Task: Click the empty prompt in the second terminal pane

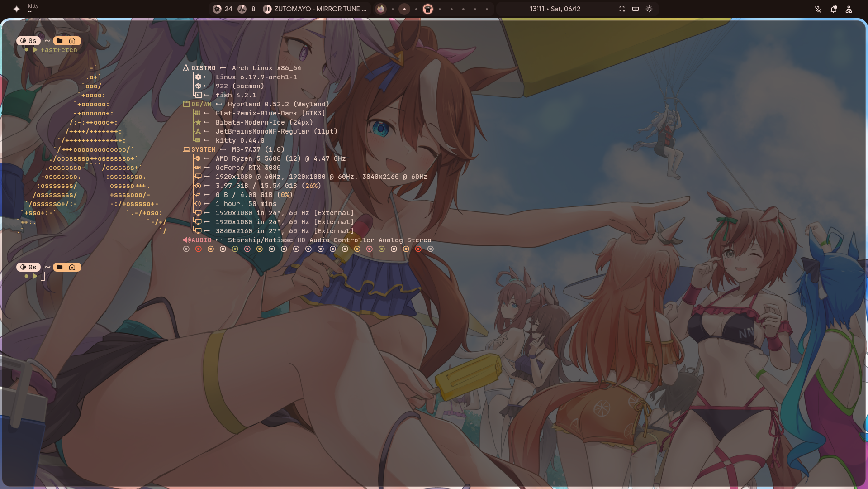Action: tap(43, 276)
